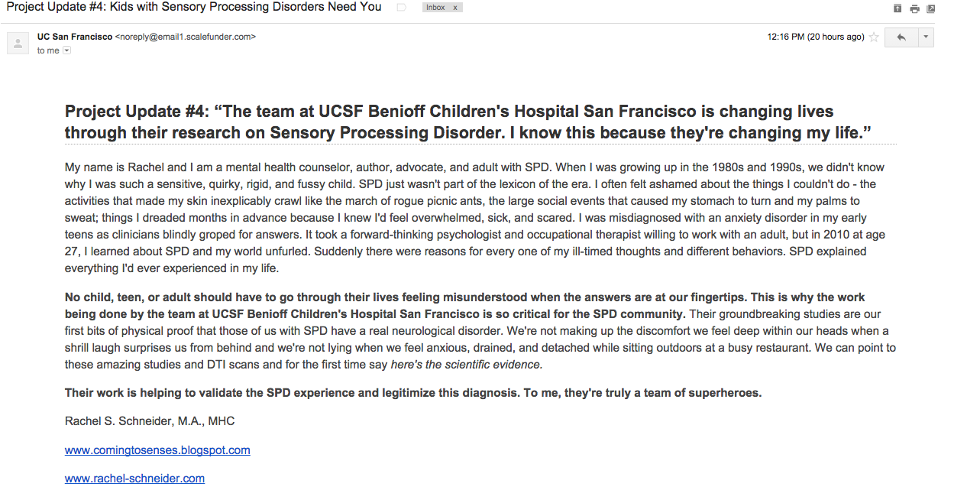Viewport: 980px width, 500px height.
Task: Open the email in a new window
Action: click(930, 9)
